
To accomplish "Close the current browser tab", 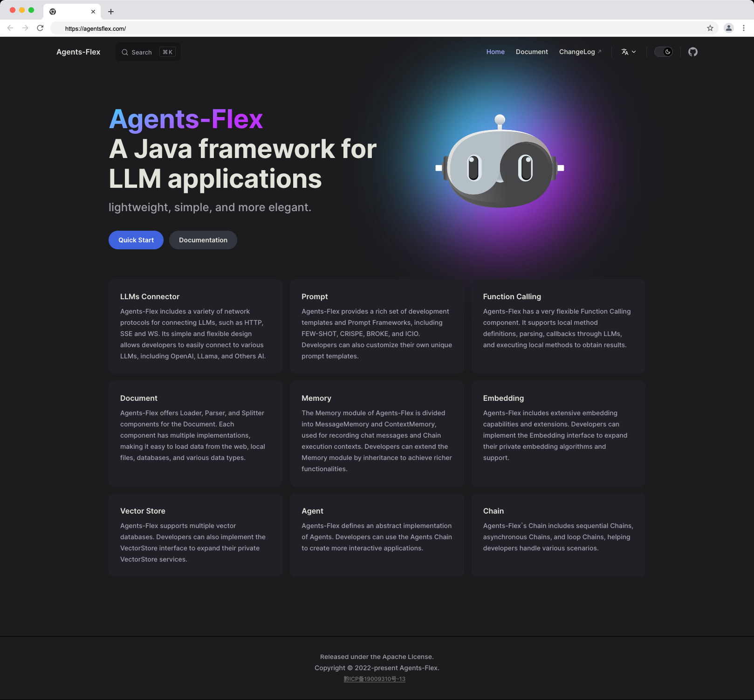I will (x=93, y=12).
